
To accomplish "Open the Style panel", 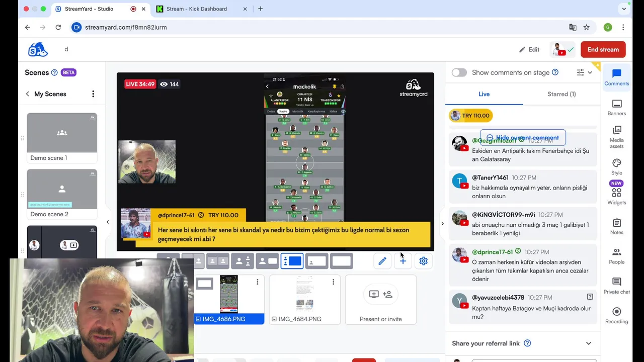I will [x=617, y=167].
